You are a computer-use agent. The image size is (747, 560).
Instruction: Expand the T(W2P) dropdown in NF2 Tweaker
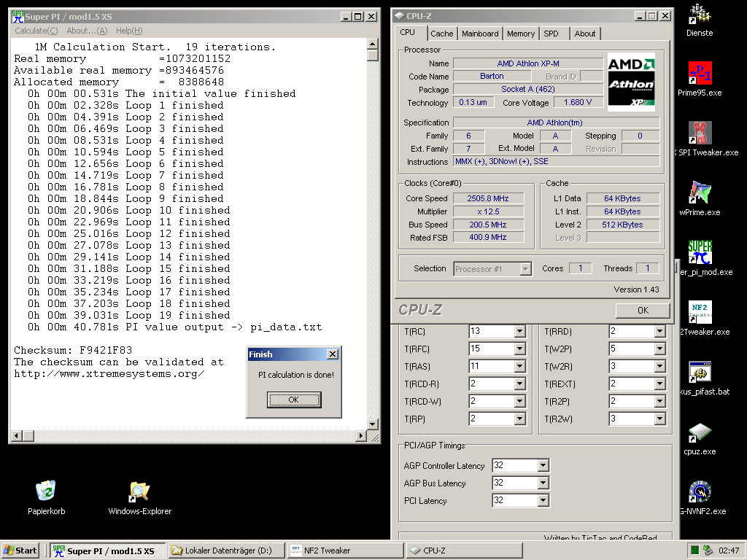pyautogui.click(x=659, y=349)
